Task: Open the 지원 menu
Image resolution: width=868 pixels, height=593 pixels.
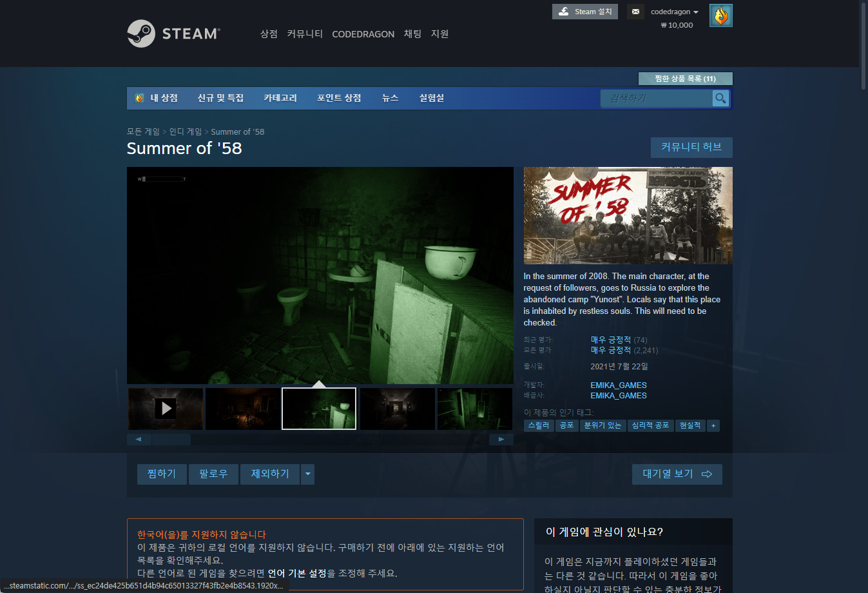Action: (439, 34)
